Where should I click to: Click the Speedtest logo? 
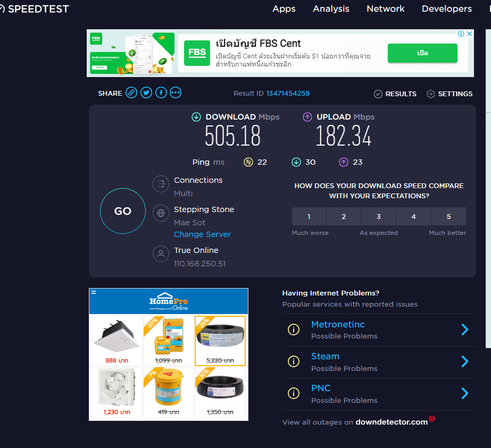(35, 9)
